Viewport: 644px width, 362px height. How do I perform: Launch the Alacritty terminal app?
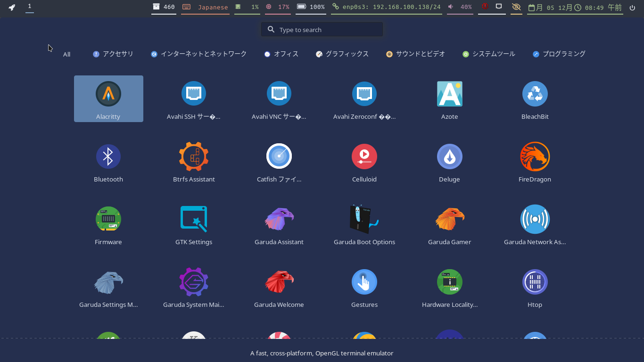coord(108,99)
